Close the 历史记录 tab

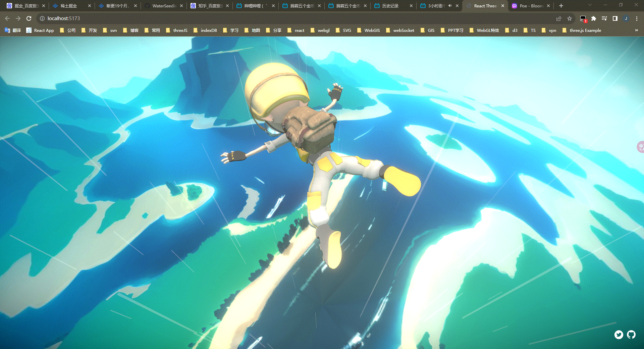point(411,6)
